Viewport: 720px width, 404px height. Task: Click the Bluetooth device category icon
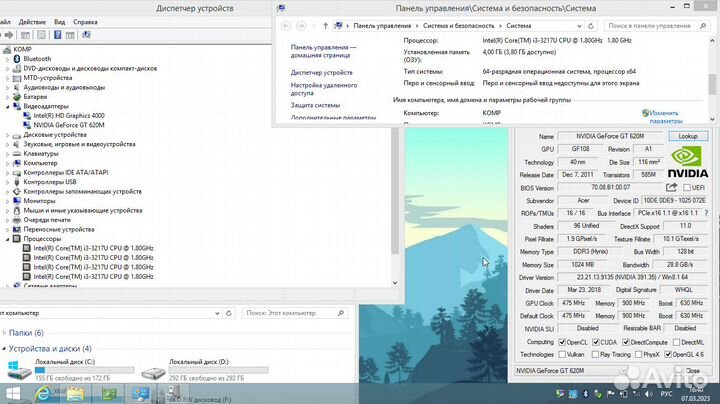coord(17,59)
